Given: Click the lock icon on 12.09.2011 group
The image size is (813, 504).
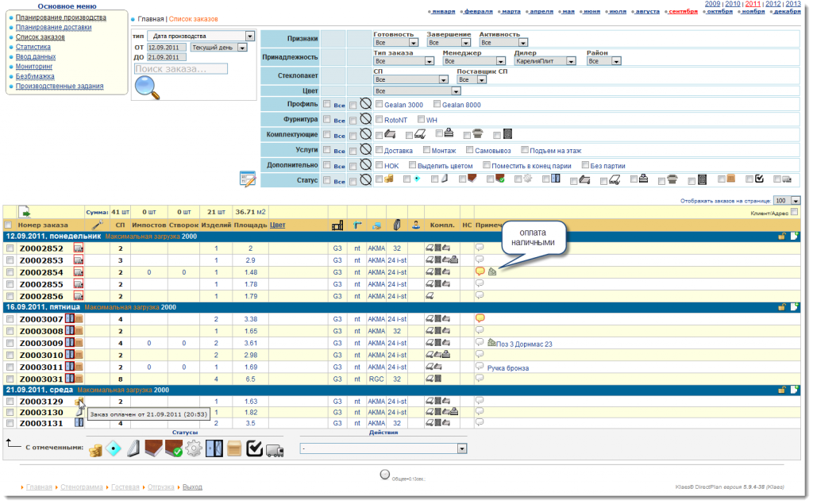Looking at the screenshot, I should [781, 237].
